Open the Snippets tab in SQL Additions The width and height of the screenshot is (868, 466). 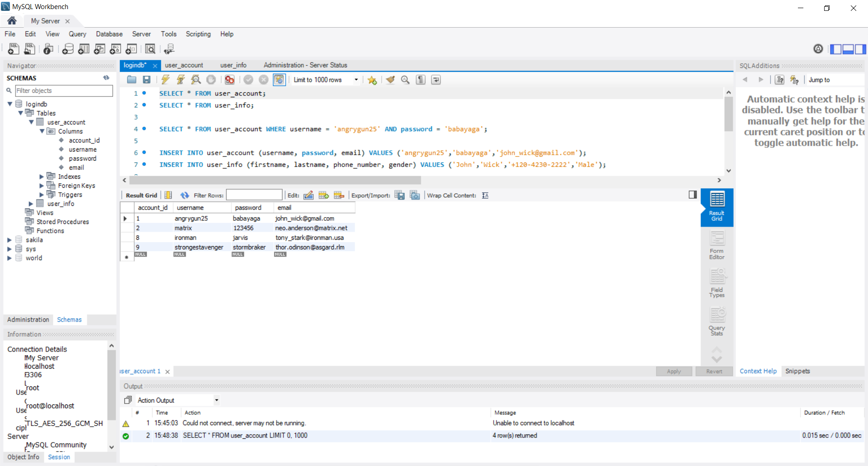(797, 371)
